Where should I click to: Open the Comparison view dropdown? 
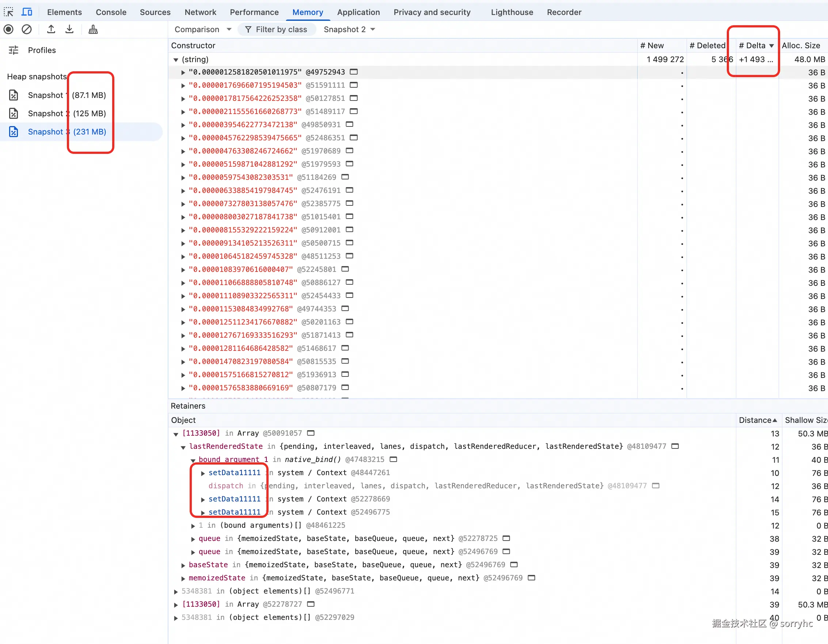[202, 29]
